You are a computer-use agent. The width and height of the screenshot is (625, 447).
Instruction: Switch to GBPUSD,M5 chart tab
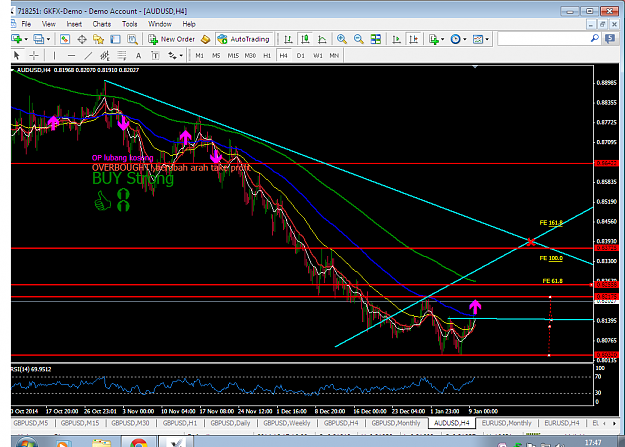tap(31, 423)
